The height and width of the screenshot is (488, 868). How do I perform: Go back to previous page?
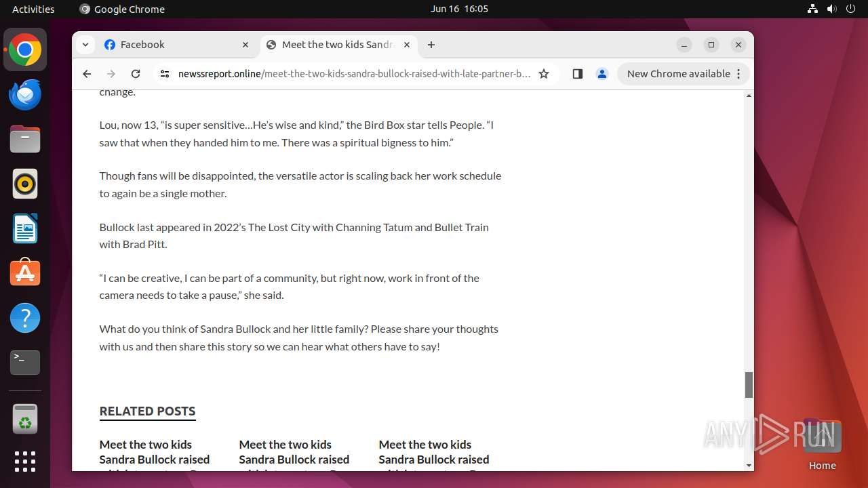[x=87, y=74]
